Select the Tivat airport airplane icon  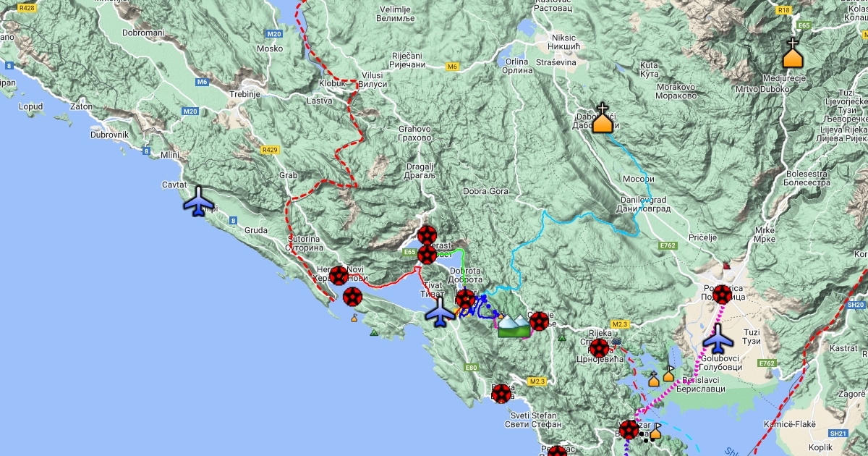pyautogui.click(x=440, y=313)
